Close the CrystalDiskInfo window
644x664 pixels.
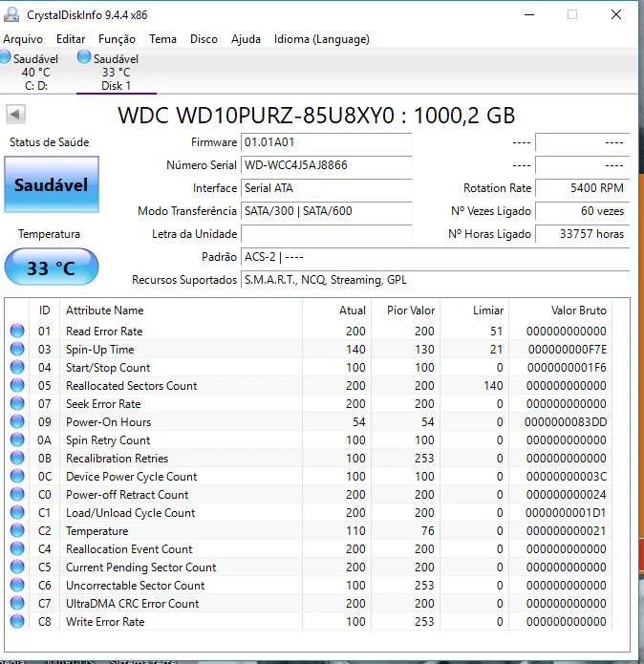point(616,14)
